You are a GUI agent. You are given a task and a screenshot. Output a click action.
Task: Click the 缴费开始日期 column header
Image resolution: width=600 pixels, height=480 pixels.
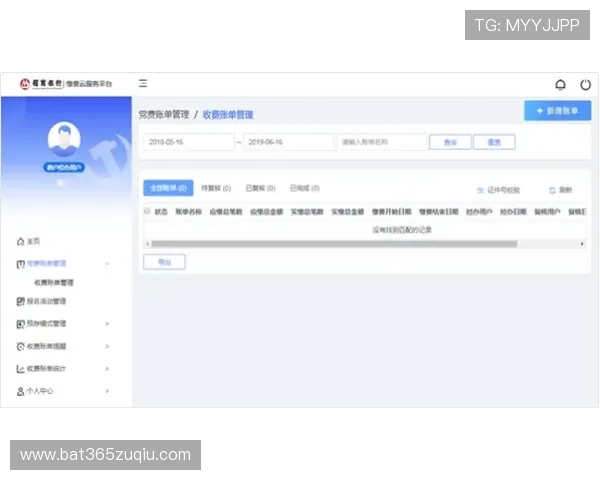pyautogui.click(x=392, y=212)
